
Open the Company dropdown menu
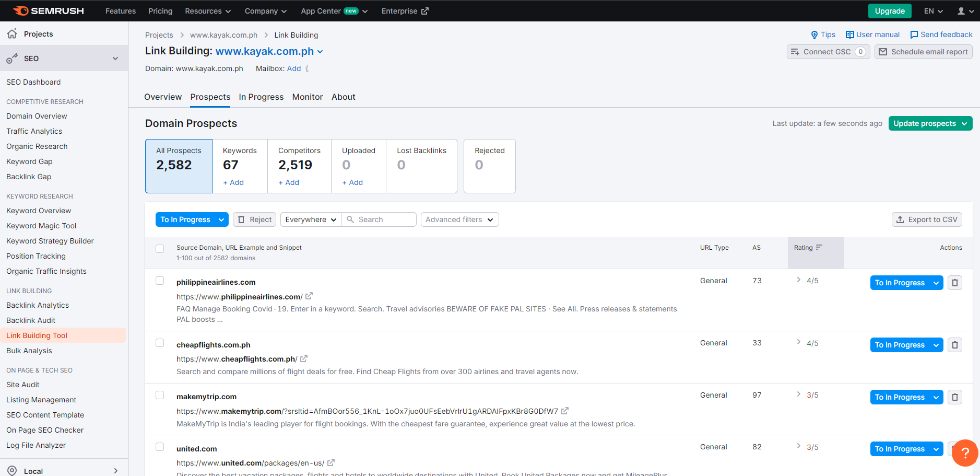pos(266,11)
